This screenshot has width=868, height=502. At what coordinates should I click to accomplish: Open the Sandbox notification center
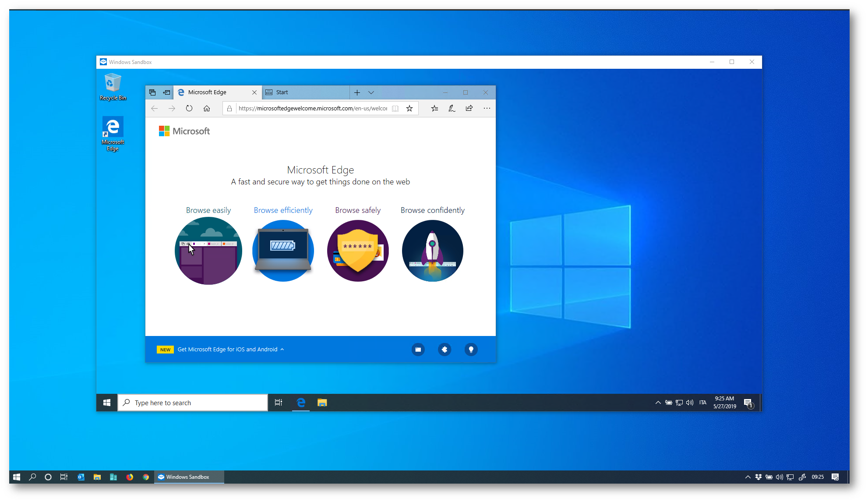point(748,403)
